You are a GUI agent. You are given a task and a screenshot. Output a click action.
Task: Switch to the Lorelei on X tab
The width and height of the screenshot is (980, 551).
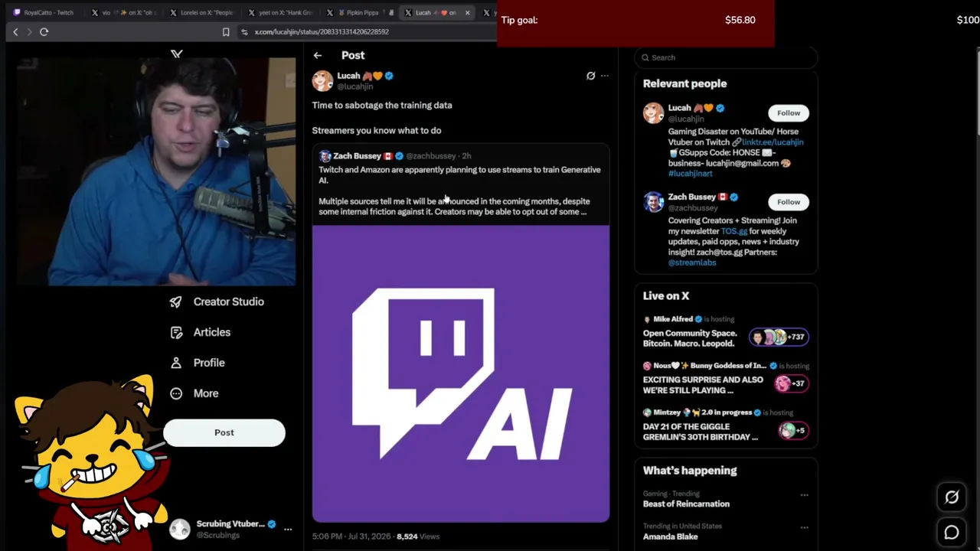(201, 12)
